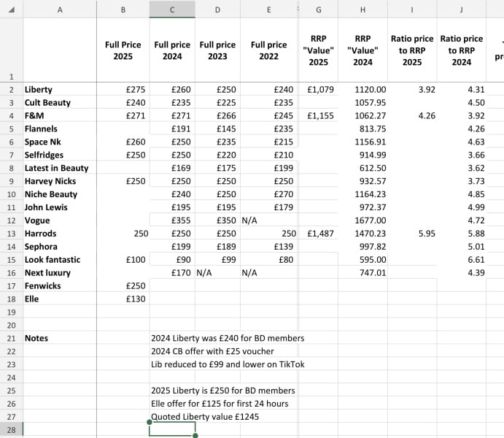The height and width of the screenshot is (438, 504).
Task: Select the 'Liberty' cell
Action: [60, 89]
